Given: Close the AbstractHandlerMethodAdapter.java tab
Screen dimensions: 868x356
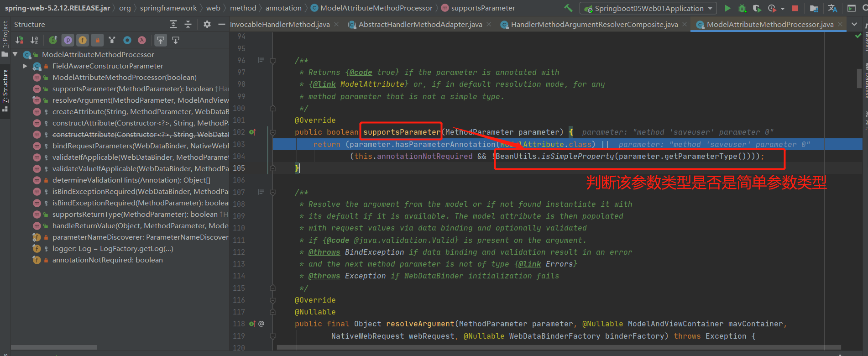Looking at the screenshot, I should click(489, 24).
